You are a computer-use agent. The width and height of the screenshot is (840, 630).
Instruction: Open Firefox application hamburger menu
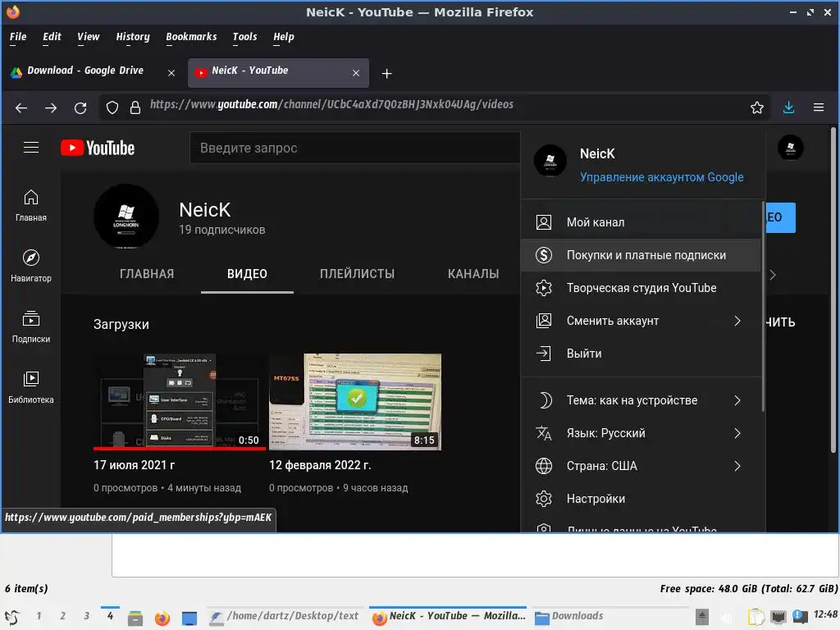click(819, 107)
